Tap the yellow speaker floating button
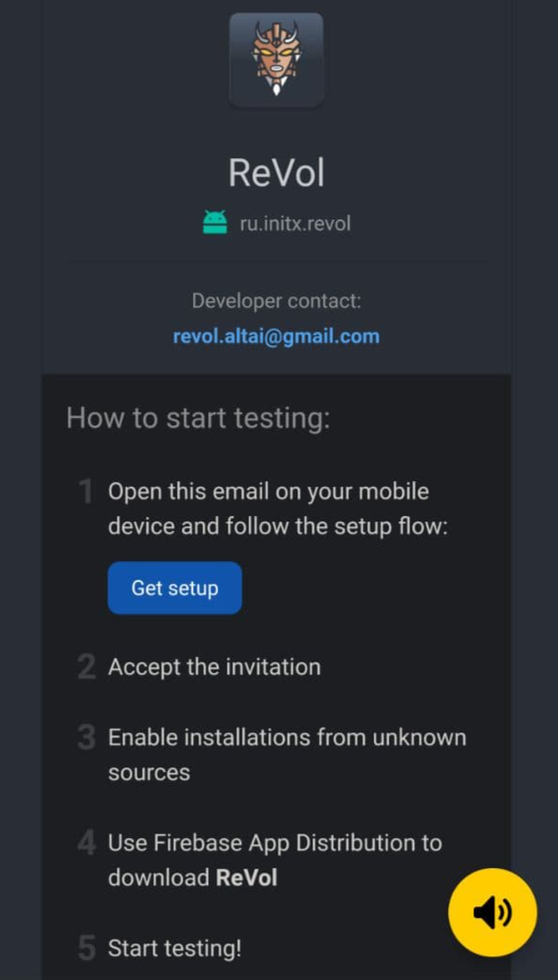The image size is (558, 980). [x=492, y=912]
